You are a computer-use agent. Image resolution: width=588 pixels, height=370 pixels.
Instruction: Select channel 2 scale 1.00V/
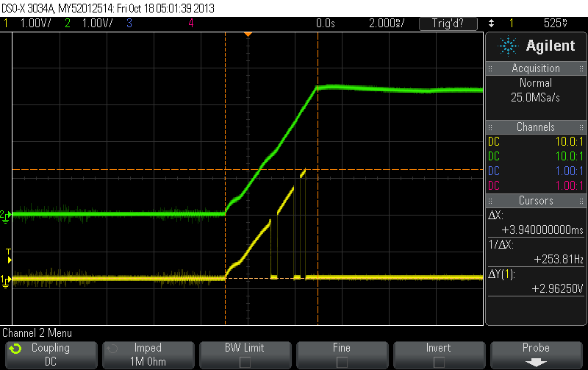pos(97,24)
